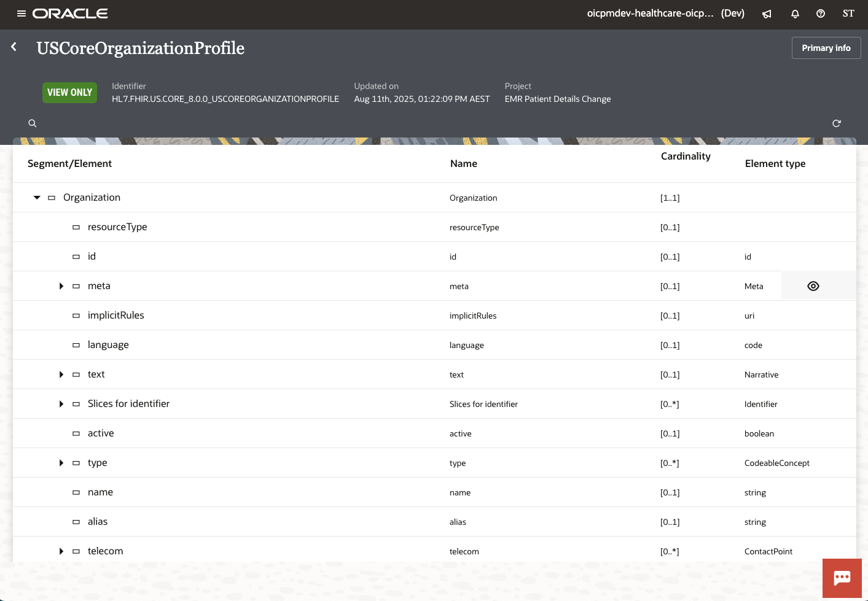Refresh the element list
The image size is (868, 601).
[x=837, y=123]
